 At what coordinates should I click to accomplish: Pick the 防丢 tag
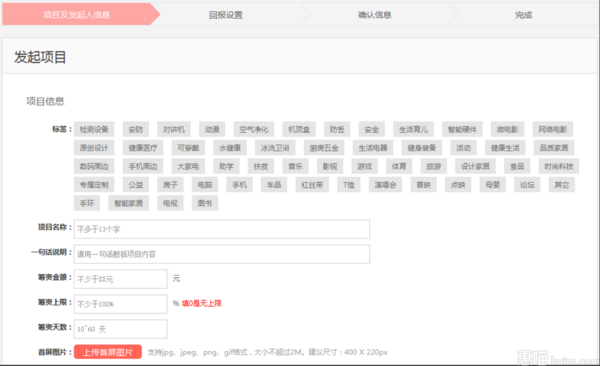337,129
